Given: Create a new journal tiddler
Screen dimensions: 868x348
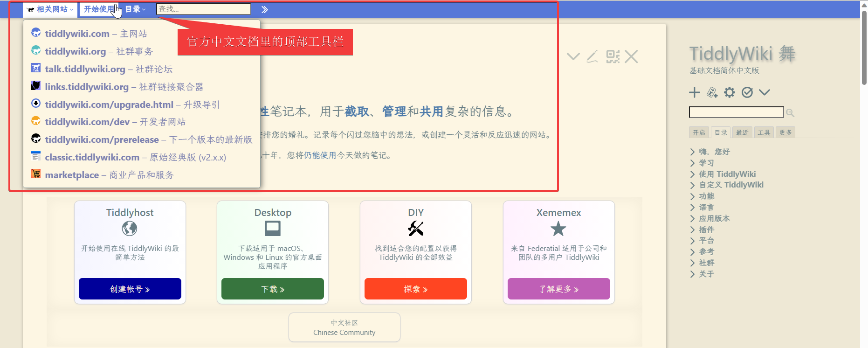Looking at the screenshot, I should point(712,92).
